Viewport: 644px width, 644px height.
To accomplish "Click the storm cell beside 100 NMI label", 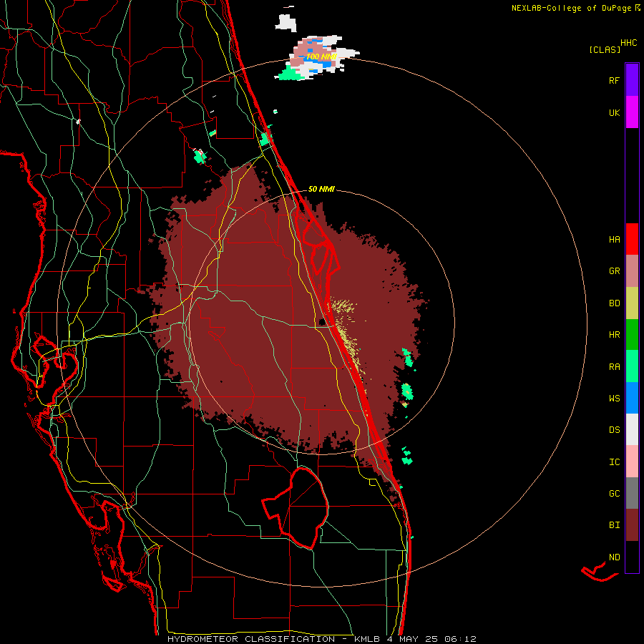I will click(x=317, y=57).
